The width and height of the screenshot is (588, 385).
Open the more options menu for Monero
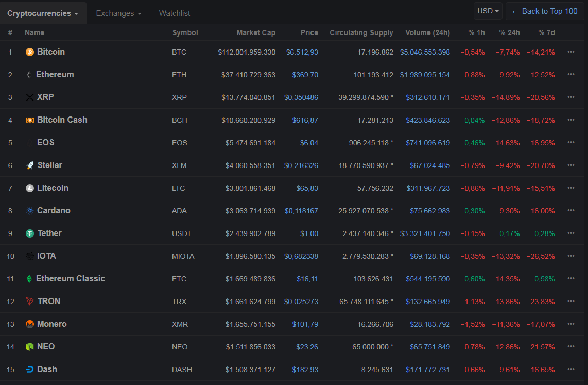point(570,324)
